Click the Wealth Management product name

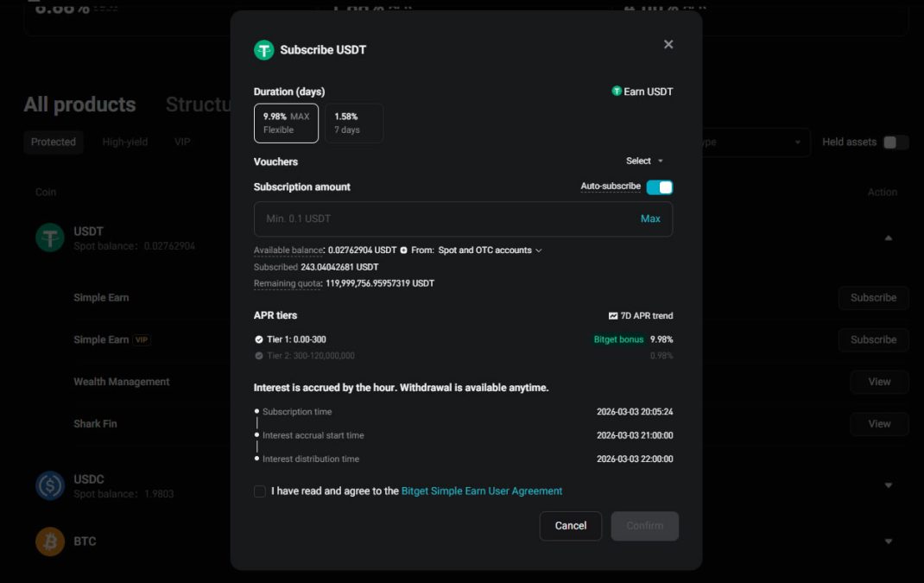click(x=122, y=382)
